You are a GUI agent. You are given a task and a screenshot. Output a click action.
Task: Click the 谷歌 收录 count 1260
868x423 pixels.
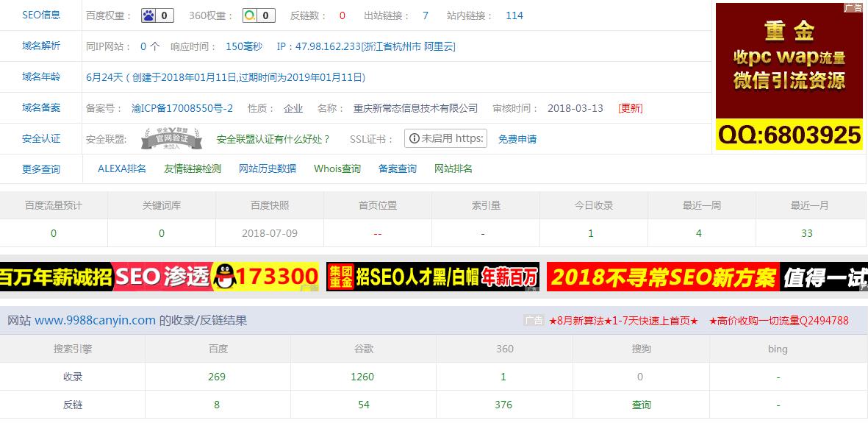tap(362, 377)
